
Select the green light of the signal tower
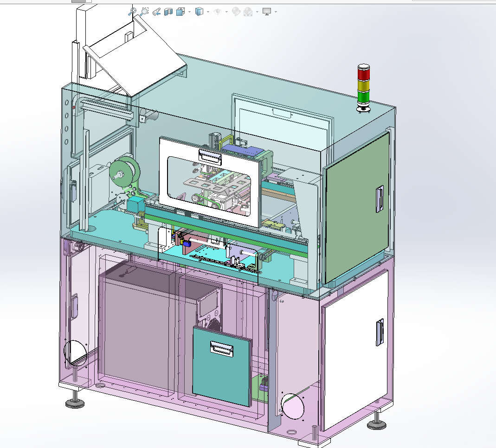(x=363, y=96)
